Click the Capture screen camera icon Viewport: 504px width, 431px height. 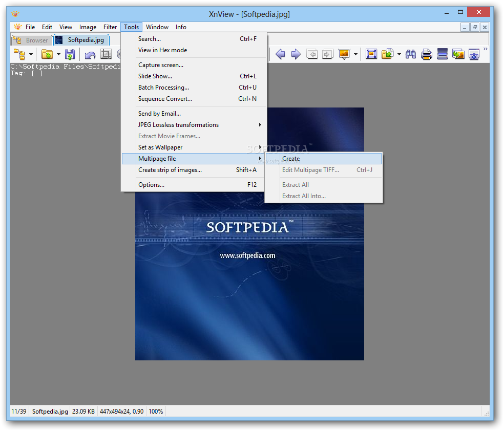coord(474,54)
